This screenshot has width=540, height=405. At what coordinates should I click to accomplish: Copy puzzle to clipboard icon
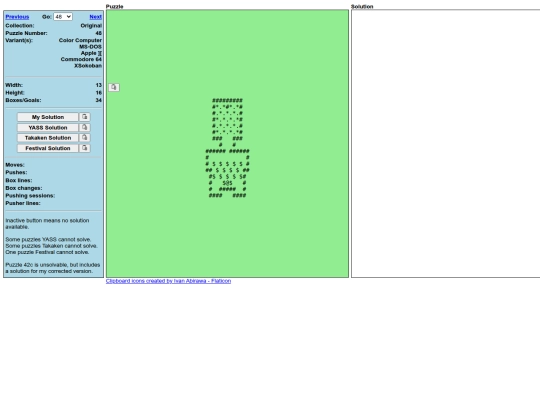click(x=114, y=87)
